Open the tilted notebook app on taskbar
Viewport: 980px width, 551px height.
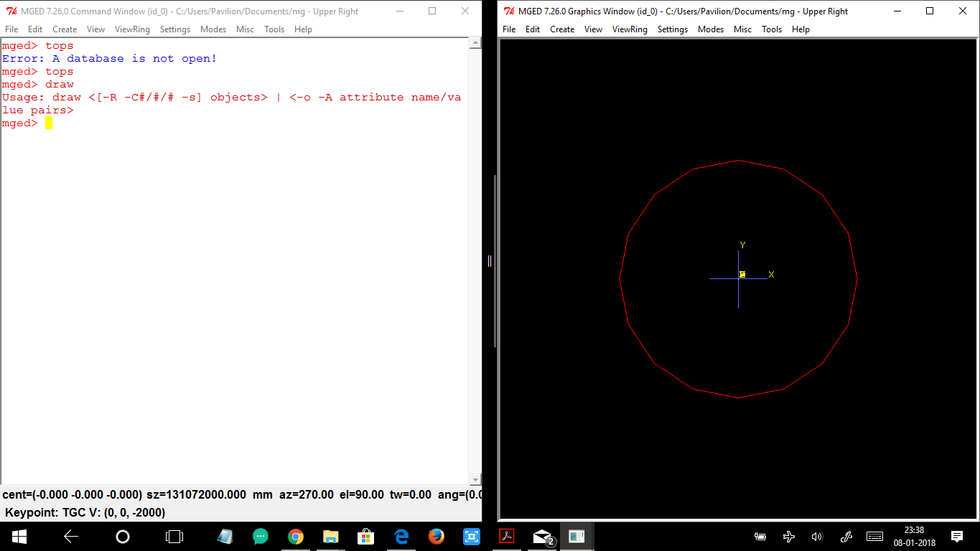[x=225, y=537]
